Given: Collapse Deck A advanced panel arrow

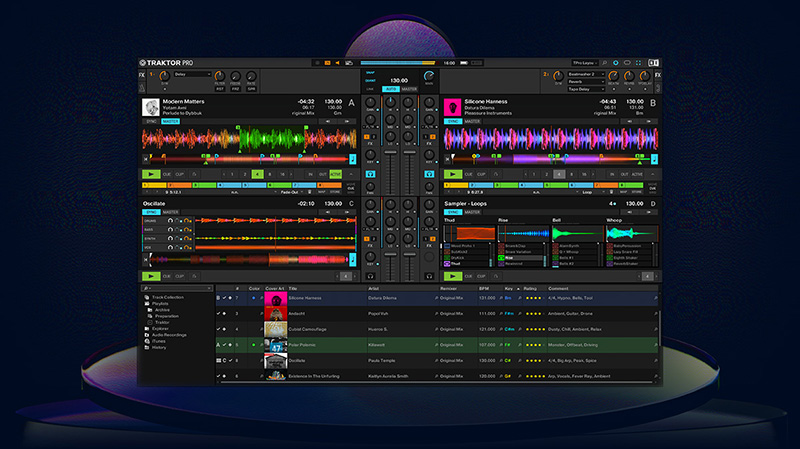Looking at the screenshot, I should point(351,174).
